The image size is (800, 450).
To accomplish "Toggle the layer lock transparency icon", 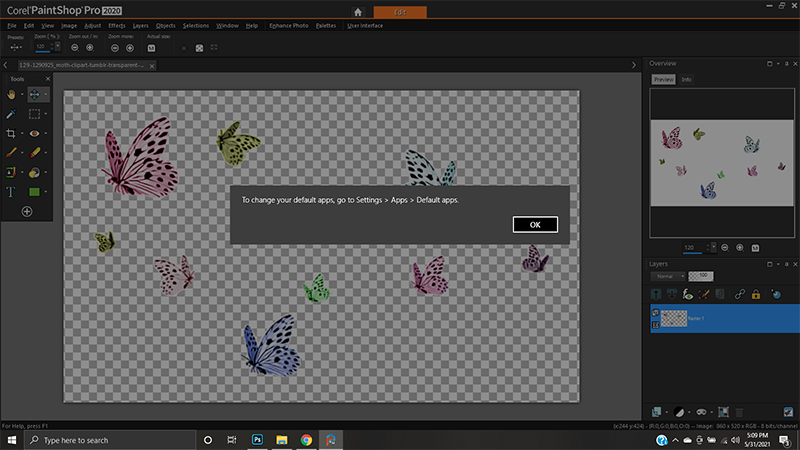I will pyautogui.click(x=755, y=295).
